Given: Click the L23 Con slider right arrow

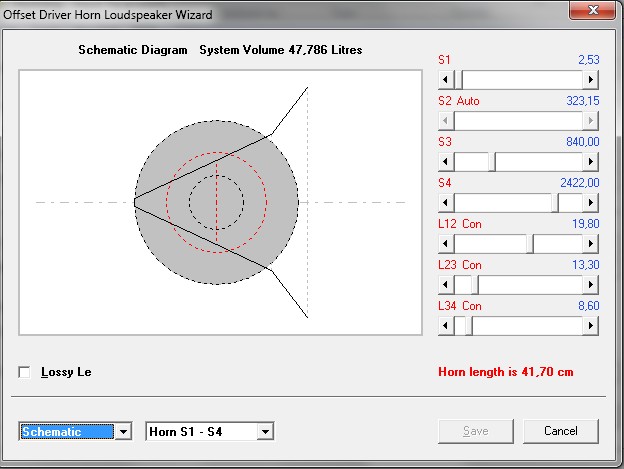Looking at the screenshot, I should click(591, 285).
